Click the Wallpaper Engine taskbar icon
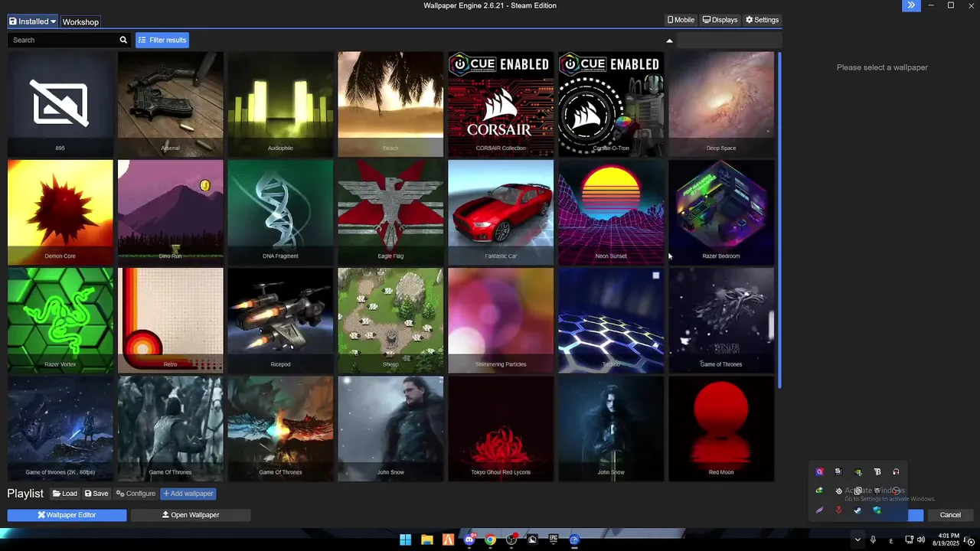This screenshot has width=980, height=551. click(574, 540)
